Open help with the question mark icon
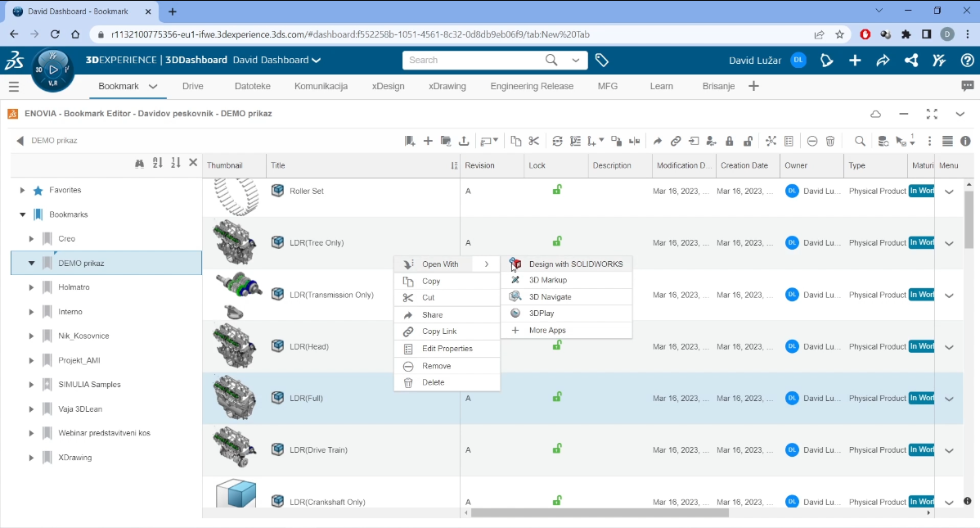This screenshot has width=980, height=528. click(968, 60)
